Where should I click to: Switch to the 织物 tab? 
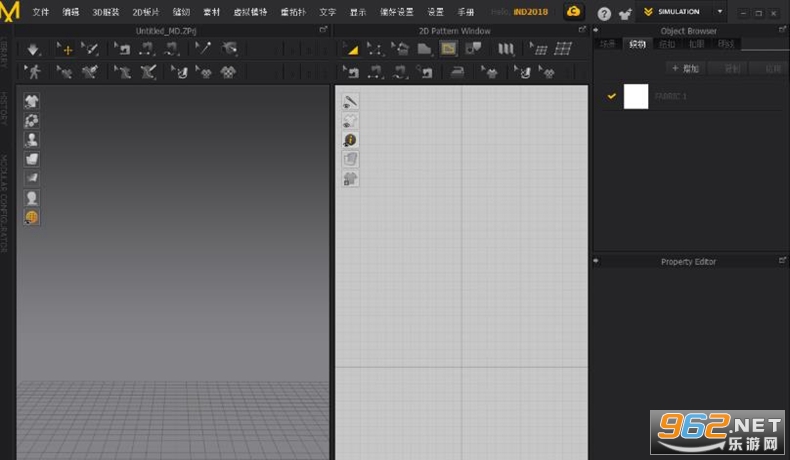pyautogui.click(x=637, y=44)
